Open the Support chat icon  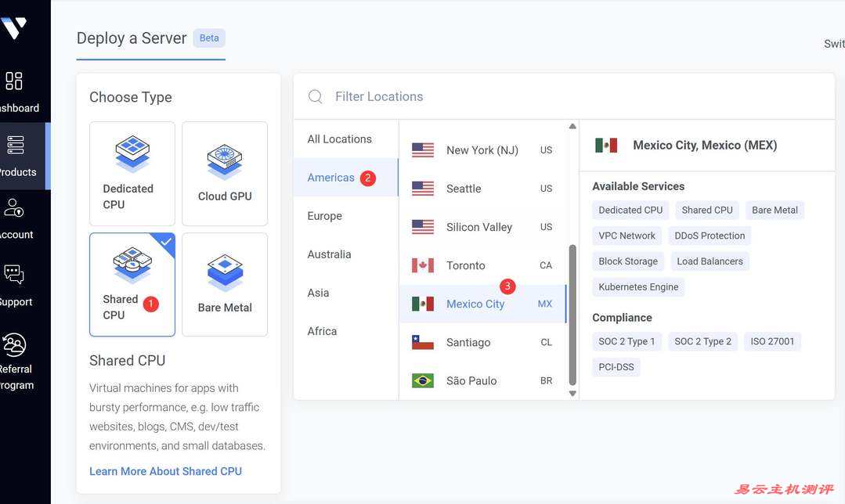click(x=14, y=275)
